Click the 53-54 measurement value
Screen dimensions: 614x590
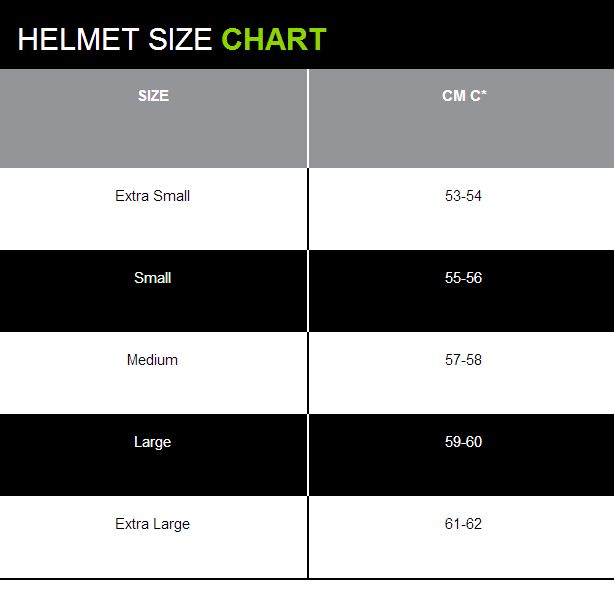click(463, 196)
